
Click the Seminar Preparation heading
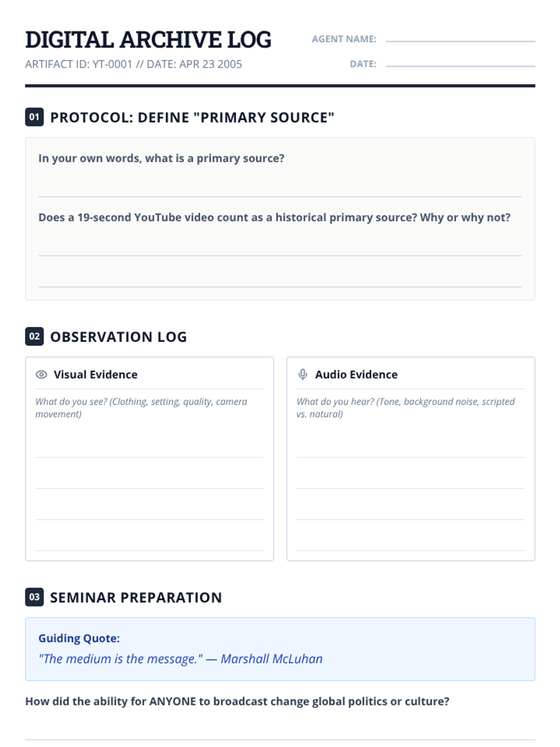click(136, 597)
